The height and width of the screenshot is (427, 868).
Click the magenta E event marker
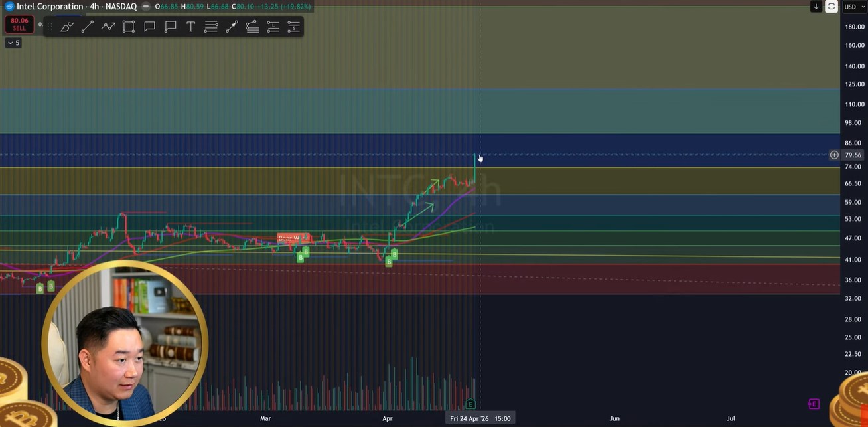(x=814, y=404)
